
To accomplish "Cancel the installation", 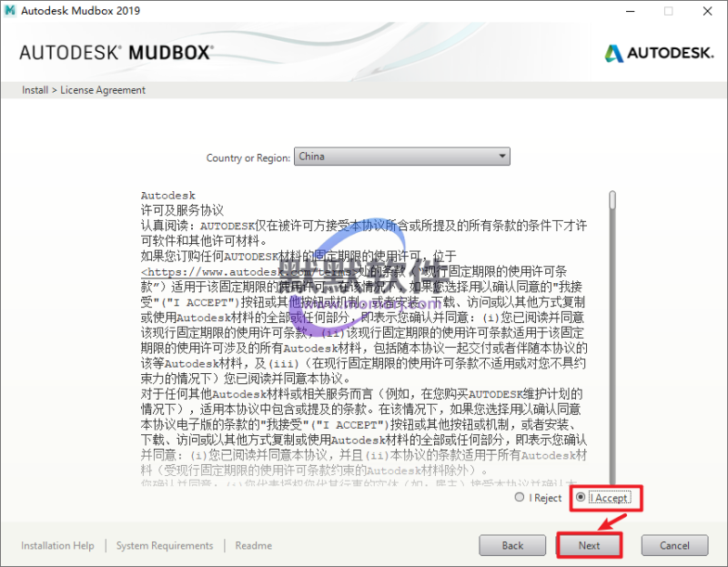I will click(x=674, y=545).
